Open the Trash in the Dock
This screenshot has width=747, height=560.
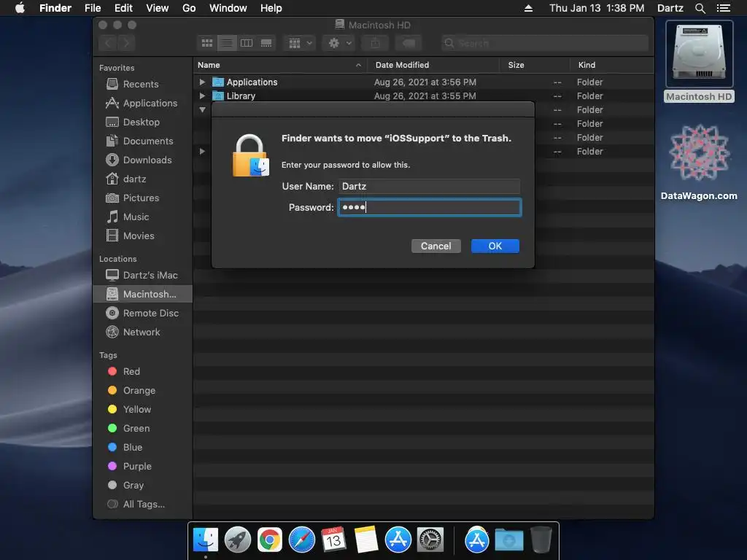pyautogui.click(x=541, y=540)
